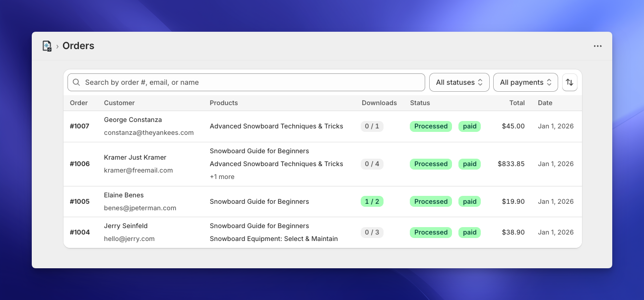The width and height of the screenshot is (644, 300).
Task: Click the Orders breadcrumb title
Action: [78, 46]
